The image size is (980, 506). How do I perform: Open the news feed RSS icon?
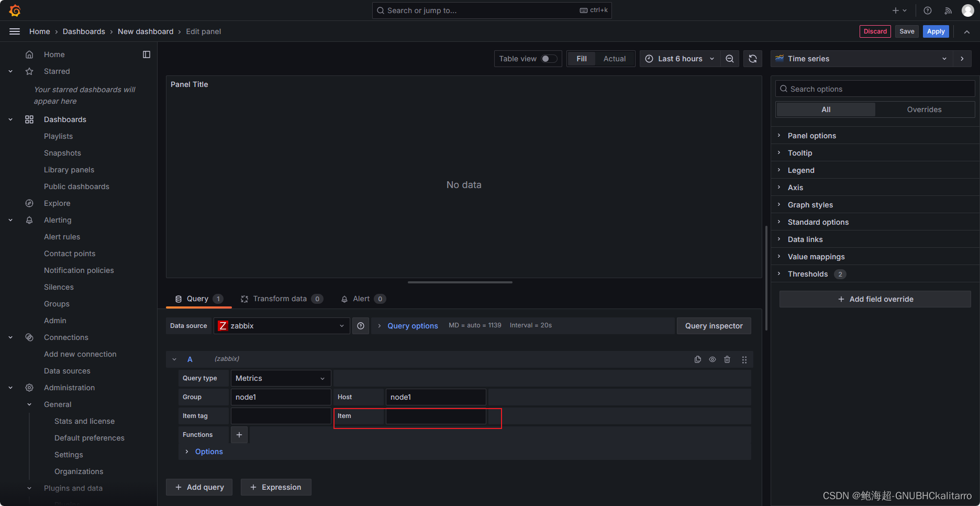tap(948, 10)
